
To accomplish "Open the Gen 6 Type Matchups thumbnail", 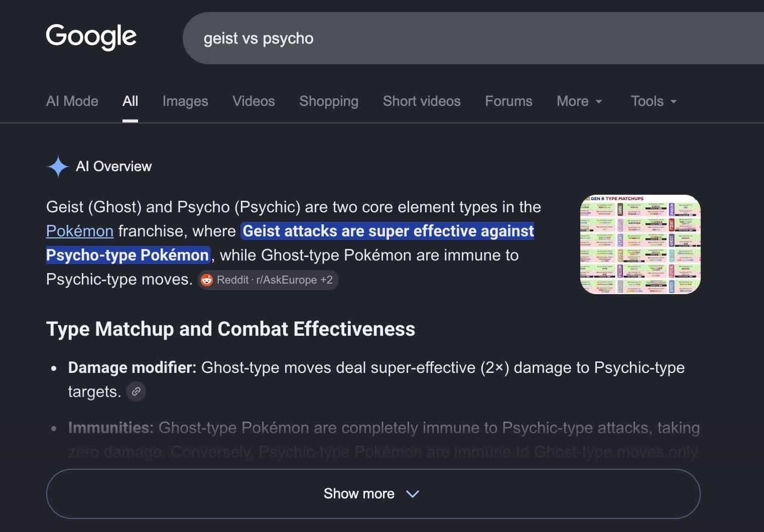I will 640,244.
